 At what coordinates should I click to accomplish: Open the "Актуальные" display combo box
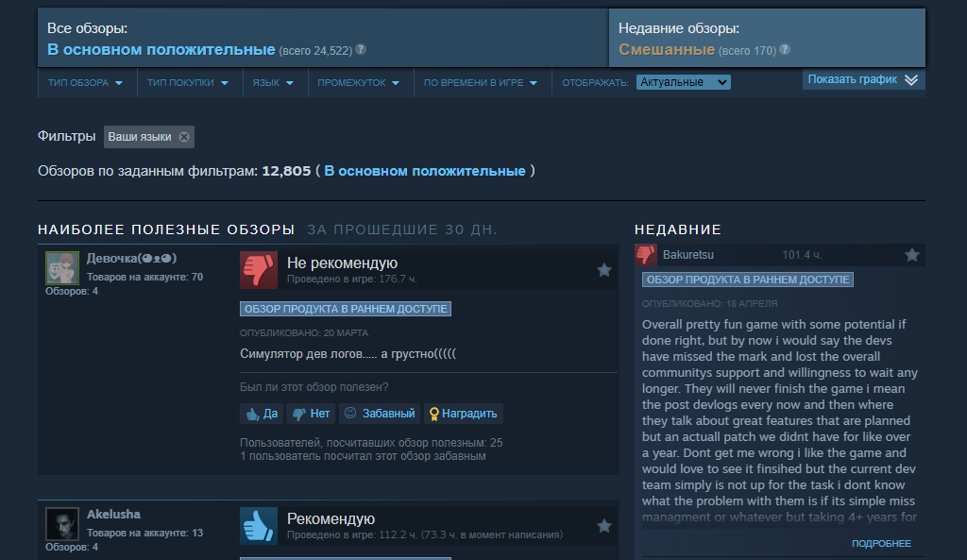(x=684, y=82)
